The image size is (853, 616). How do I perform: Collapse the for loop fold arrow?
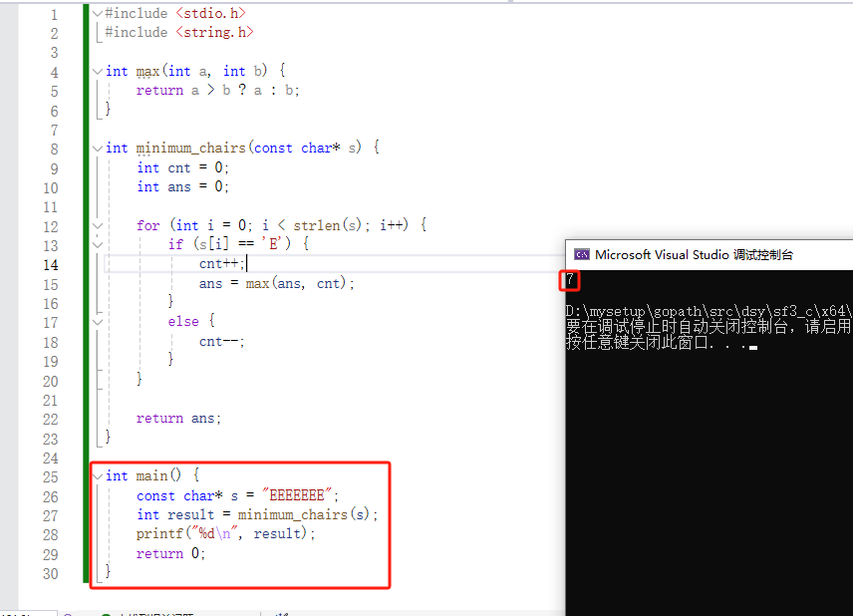pyautogui.click(x=98, y=225)
